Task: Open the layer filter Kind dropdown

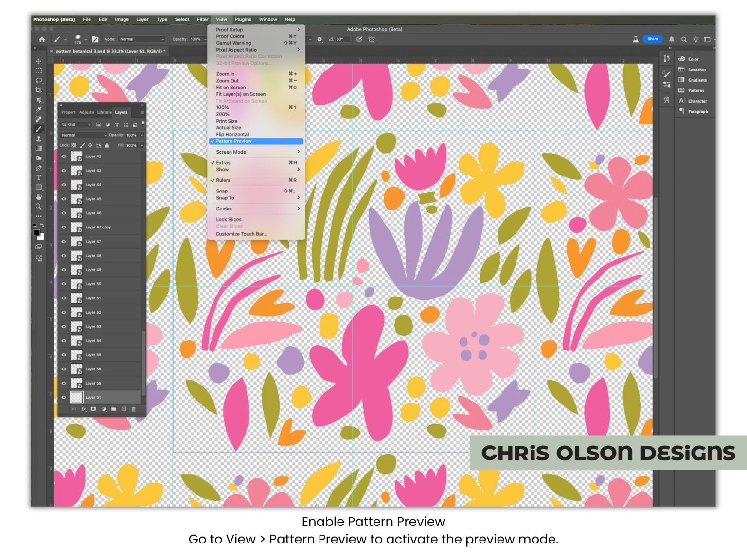Action: (x=77, y=124)
